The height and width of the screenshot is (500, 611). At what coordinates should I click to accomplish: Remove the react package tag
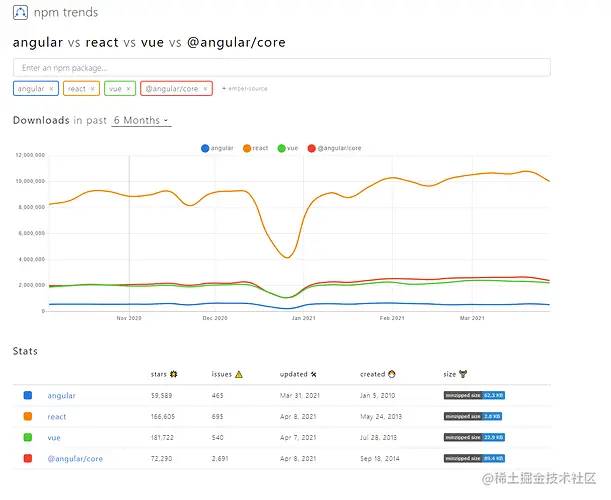coord(92,89)
